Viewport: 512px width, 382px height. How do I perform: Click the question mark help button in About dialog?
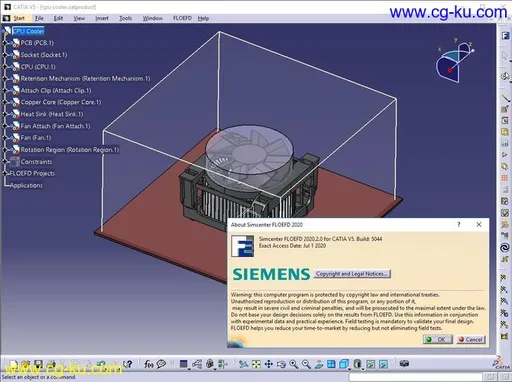[x=459, y=225]
